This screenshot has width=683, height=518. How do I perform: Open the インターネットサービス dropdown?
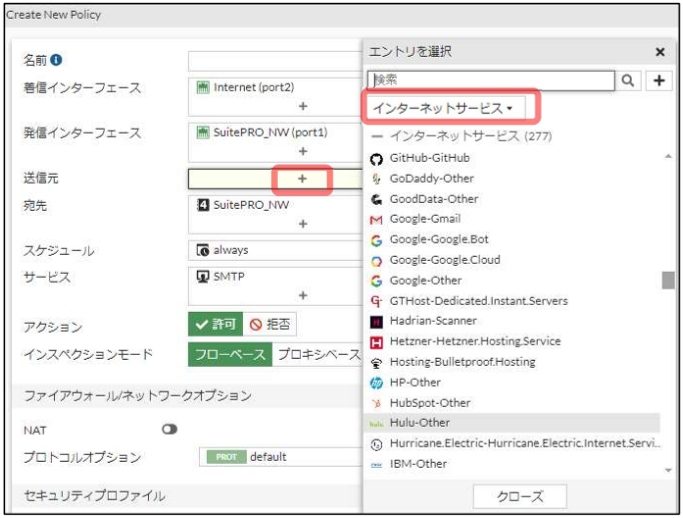point(442,107)
